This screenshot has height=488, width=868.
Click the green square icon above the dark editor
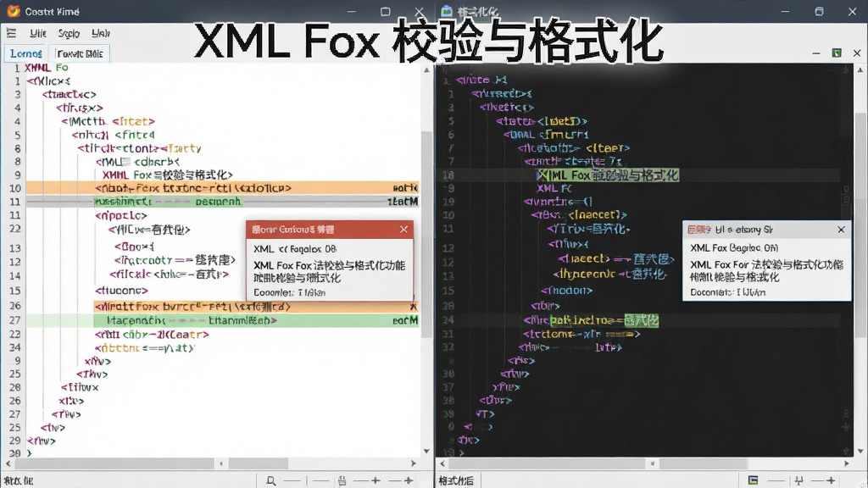(x=837, y=53)
